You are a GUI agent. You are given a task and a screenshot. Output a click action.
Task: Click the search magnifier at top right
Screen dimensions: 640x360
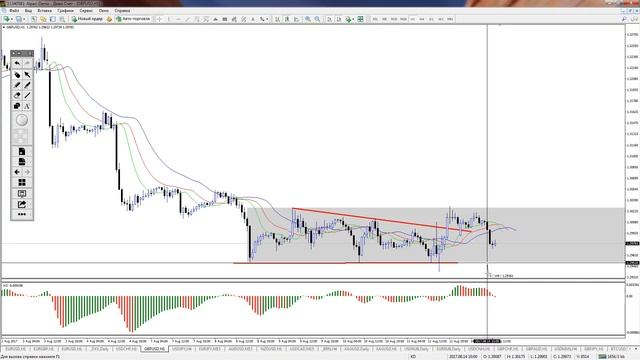pos(624,19)
